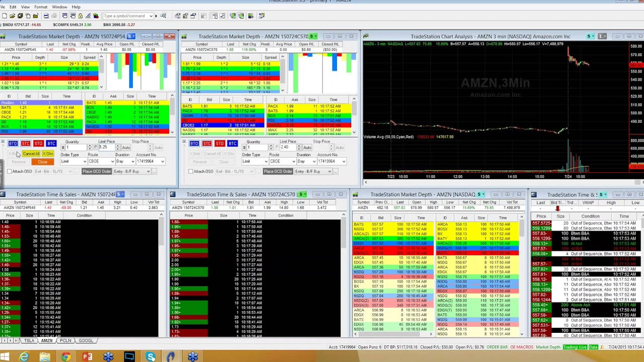Open the Type a symbol/command dropdown
This screenshot has width=644, height=362.
click(150, 16)
